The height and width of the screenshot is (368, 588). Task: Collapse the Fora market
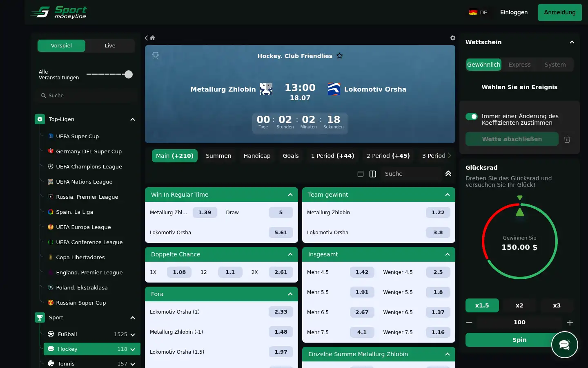(x=290, y=294)
